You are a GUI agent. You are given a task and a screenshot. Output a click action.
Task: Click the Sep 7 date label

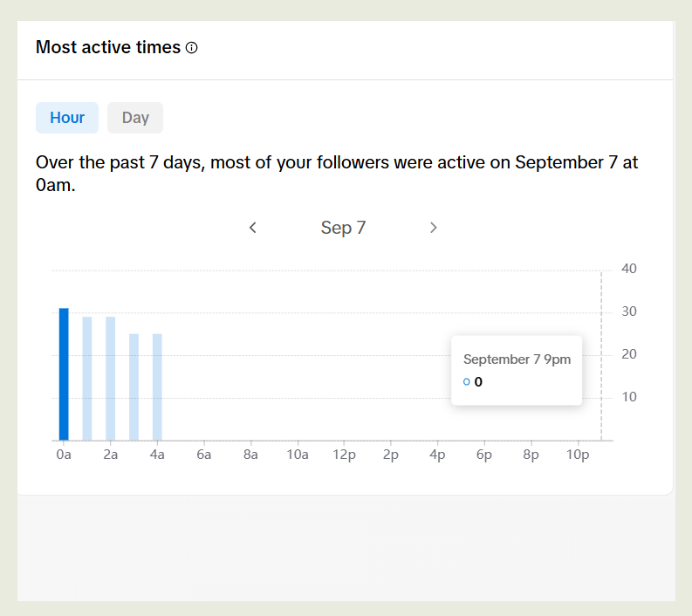click(x=343, y=228)
